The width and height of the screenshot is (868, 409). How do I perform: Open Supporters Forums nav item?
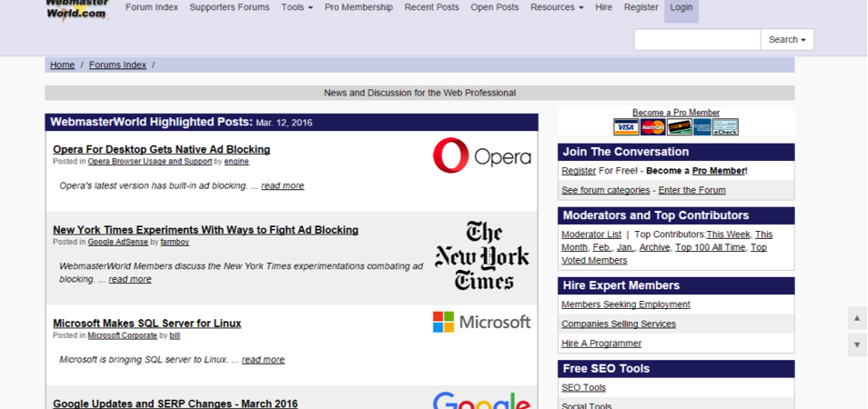(x=229, y=7)
